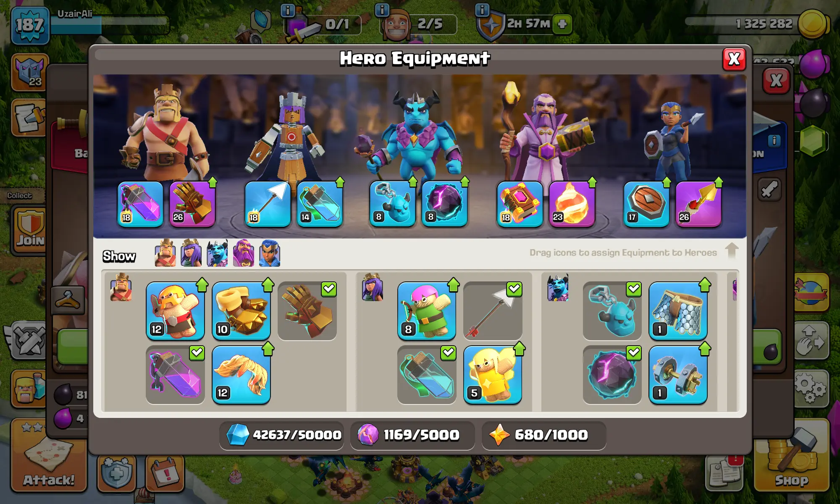This screenshot has width=840, height=504.
Task: Filter equipment by Grand Warden portrait
Action: click(243, 253)
